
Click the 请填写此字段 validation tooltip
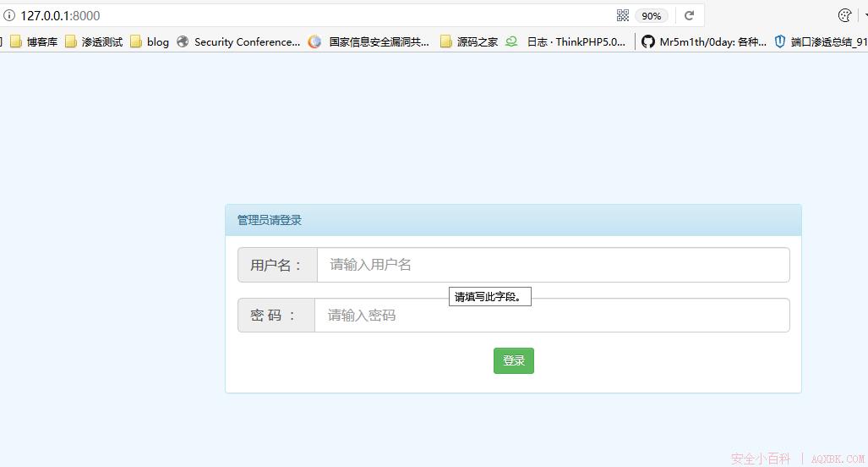pyautogui.click(x=490, y=296)
